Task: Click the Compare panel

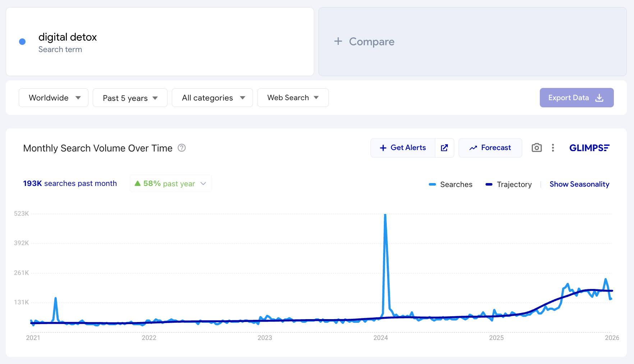Action: 473,42
